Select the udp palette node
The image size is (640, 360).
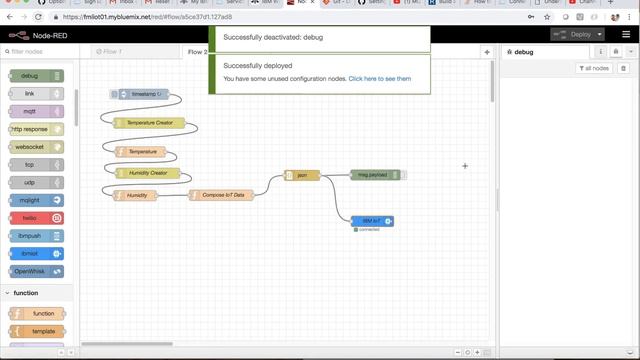[36, 182]
